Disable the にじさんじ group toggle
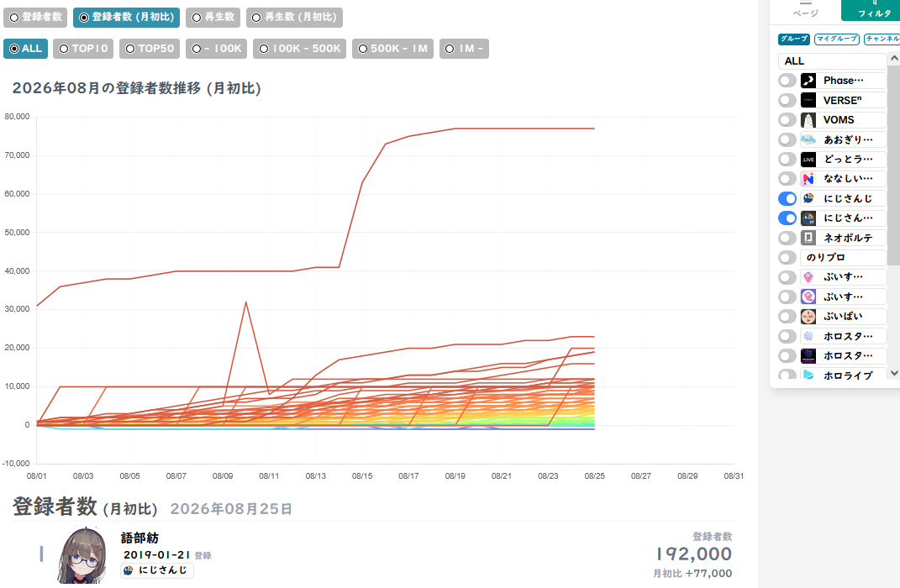The width and height of the screenshot is (900, 588). pos(787,198)
